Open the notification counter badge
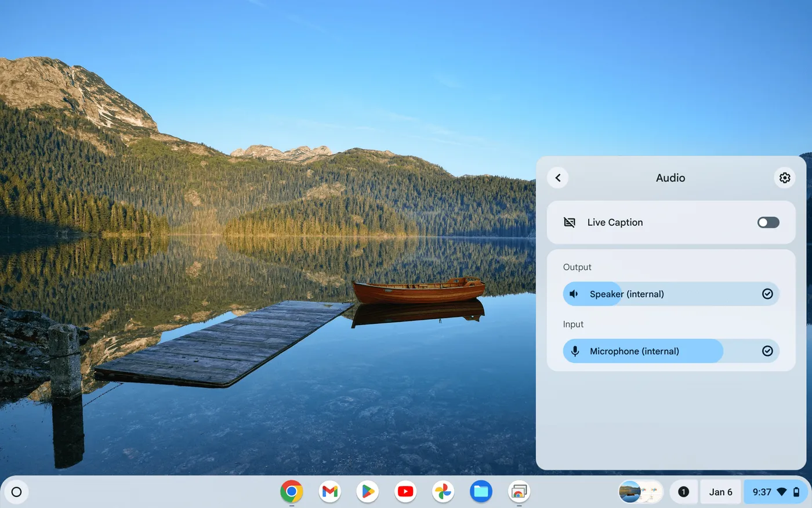The height and width of the screenshot is (508, 812). click(x=683, y=492)
